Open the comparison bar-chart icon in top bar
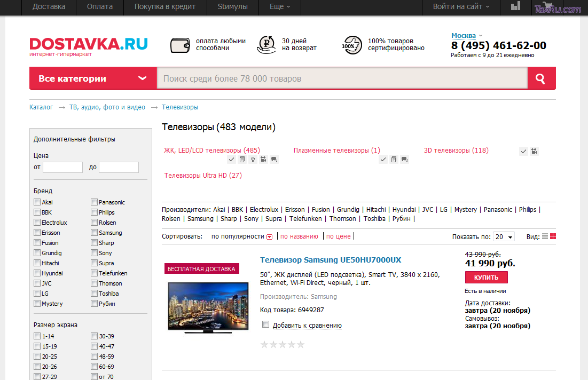This screenshot has width=588, height=380. click(x=515, y=6)
